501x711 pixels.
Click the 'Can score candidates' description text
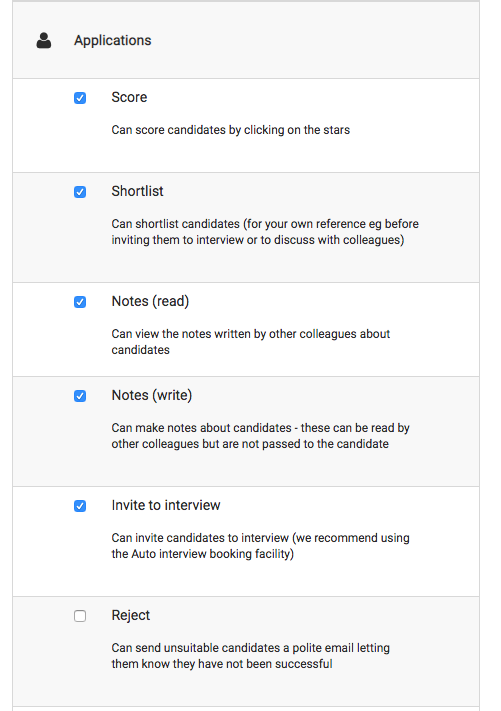231,130
